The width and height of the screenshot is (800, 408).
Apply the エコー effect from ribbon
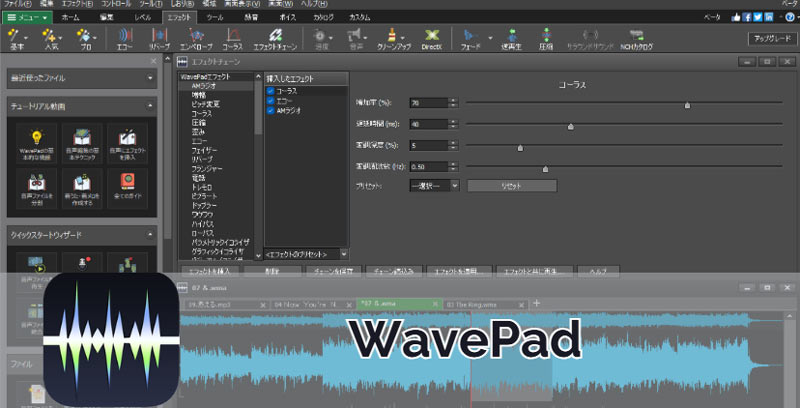[x=124, y=39]
